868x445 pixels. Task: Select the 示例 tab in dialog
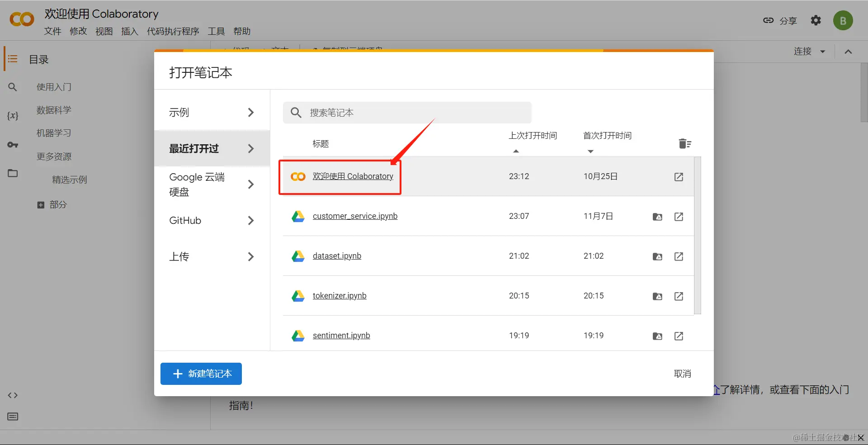coord(212,112)
